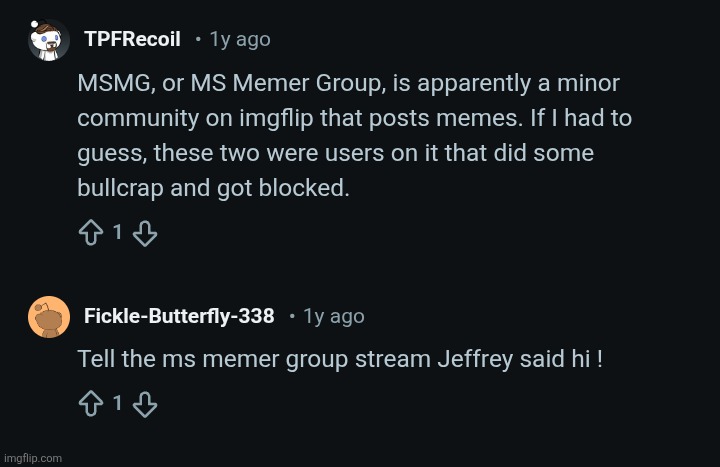The image size is (720, 467).
Task: Click the vote count on TPFRecoil's comment
Action: point(117,233)
